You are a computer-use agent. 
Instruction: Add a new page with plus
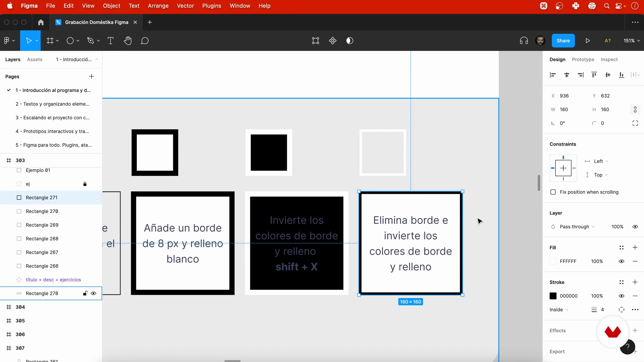(x=92, y=76)
